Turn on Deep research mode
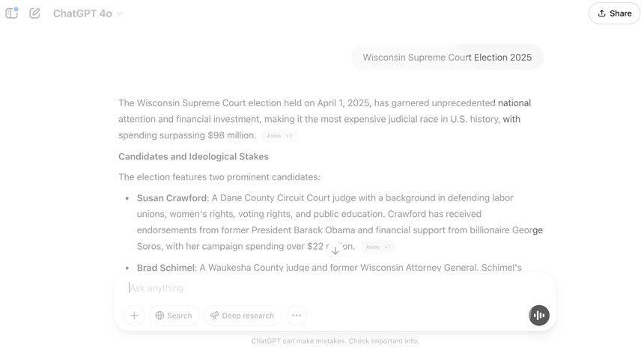Viewport: 644px width, 350px height. (x=242, y=316)
